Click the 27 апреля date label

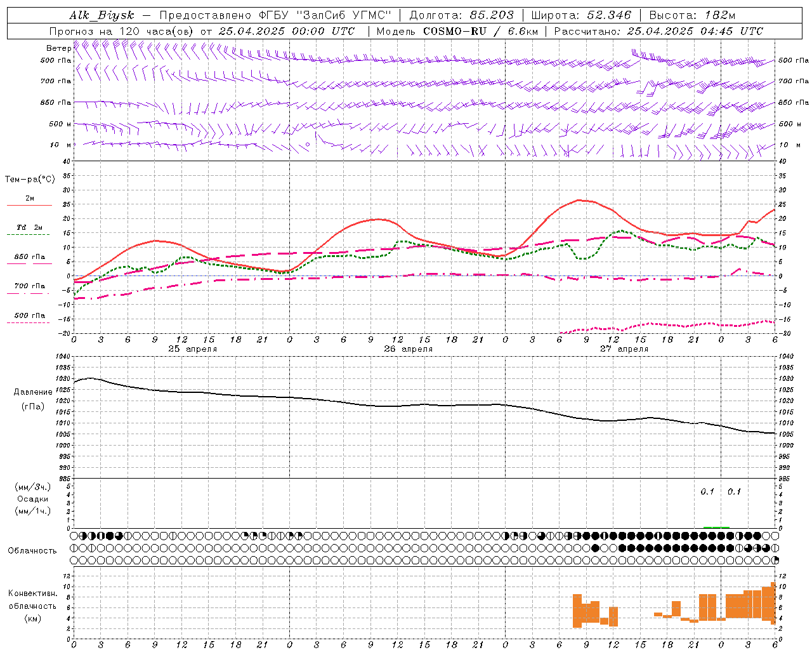tap(624, 348)
